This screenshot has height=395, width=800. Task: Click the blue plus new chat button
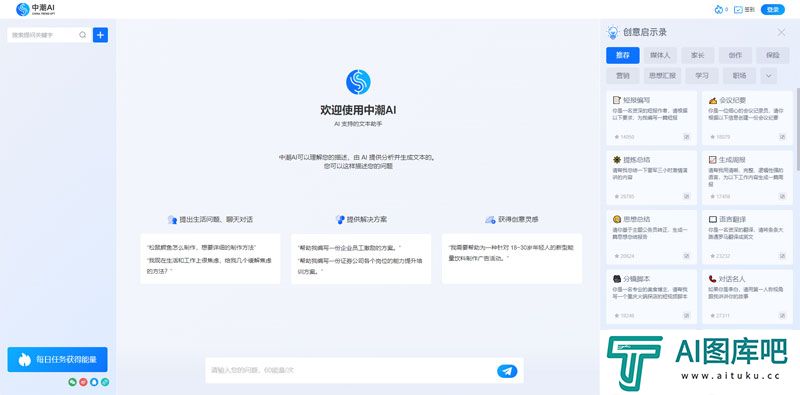coord(100,35)
